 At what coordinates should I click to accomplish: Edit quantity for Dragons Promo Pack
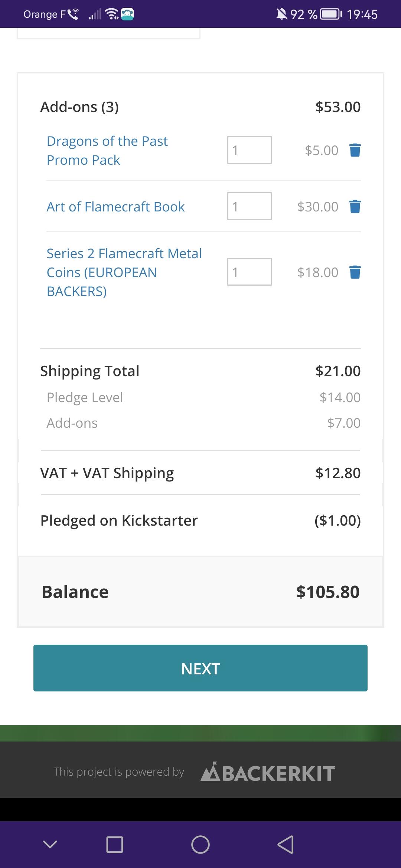click(249, 150)
